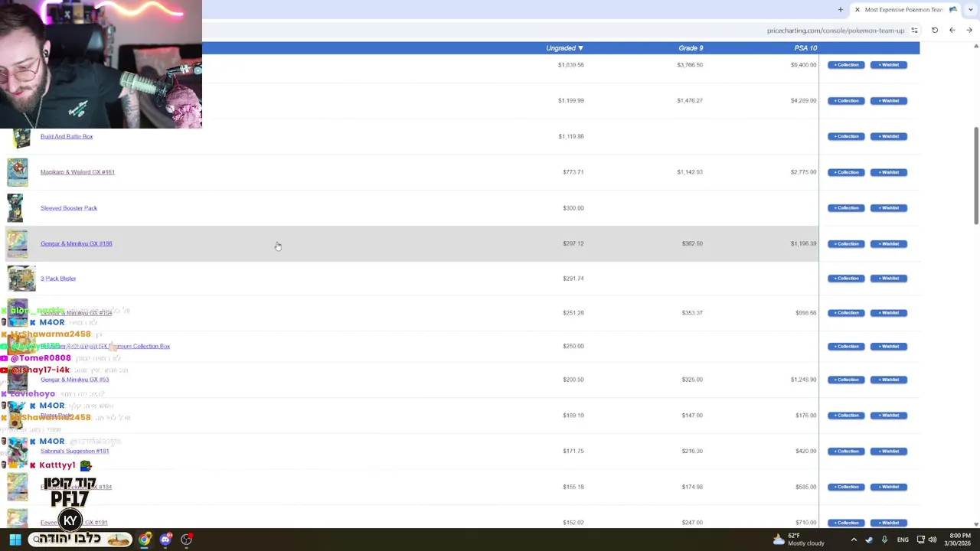The height and width of the screenshot is (551, 980).
Task: Open Build And Battle Box link
Action: coord(67,136)
